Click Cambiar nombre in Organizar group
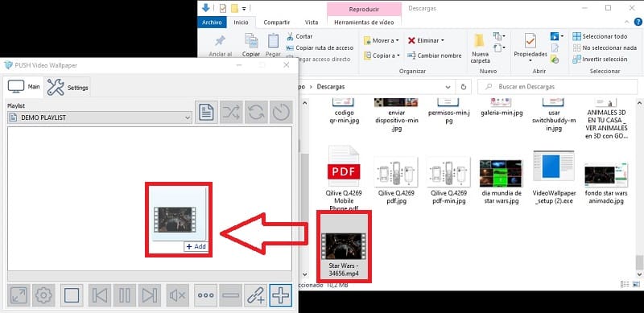The height and width of the screenshot is (313, 644). pyautogui.click(x=434, y=56)
